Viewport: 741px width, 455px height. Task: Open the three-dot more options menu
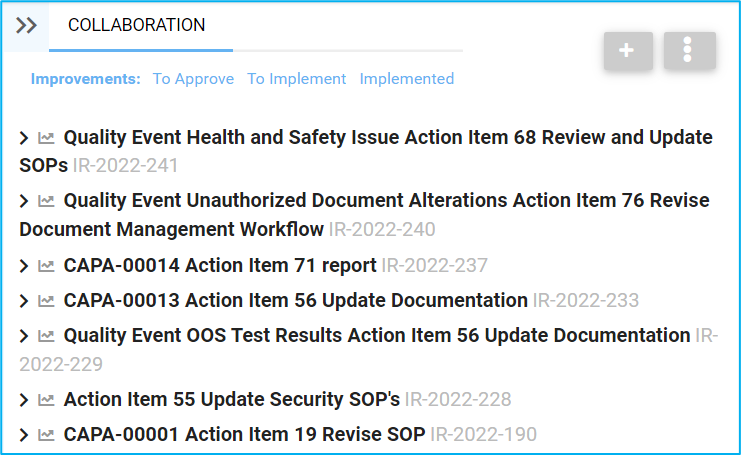pyautogui.click(x=689, y=51)
